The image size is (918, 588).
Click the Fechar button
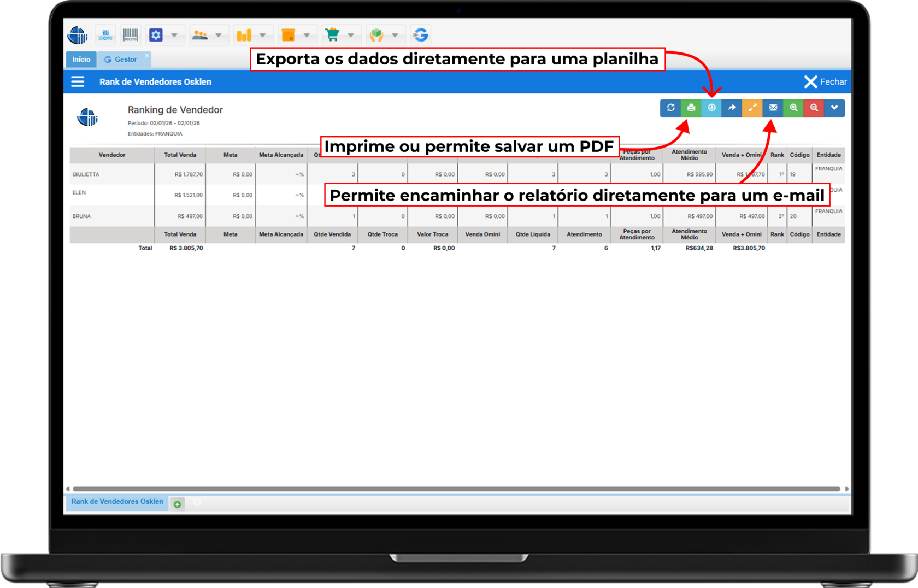[826, 82]
